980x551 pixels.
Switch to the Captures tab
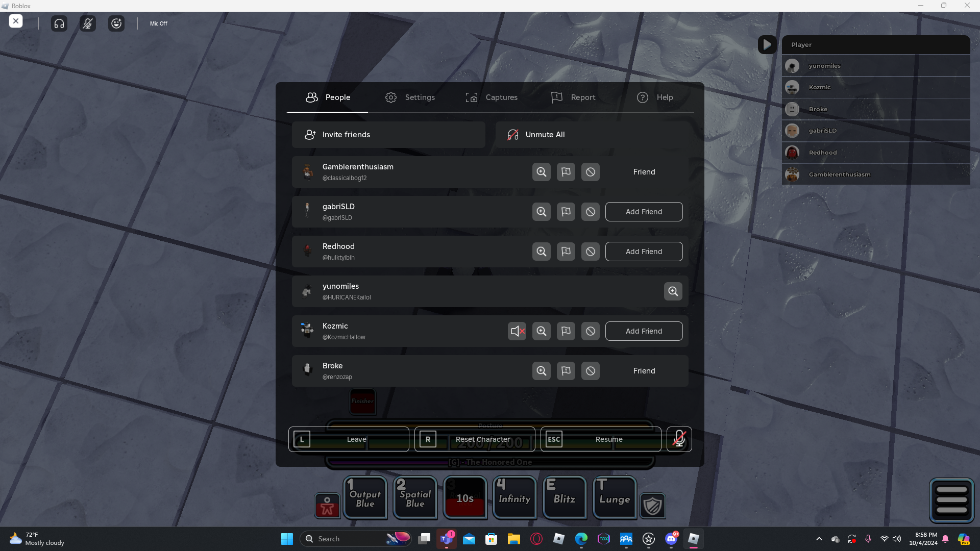coord(492,97)
